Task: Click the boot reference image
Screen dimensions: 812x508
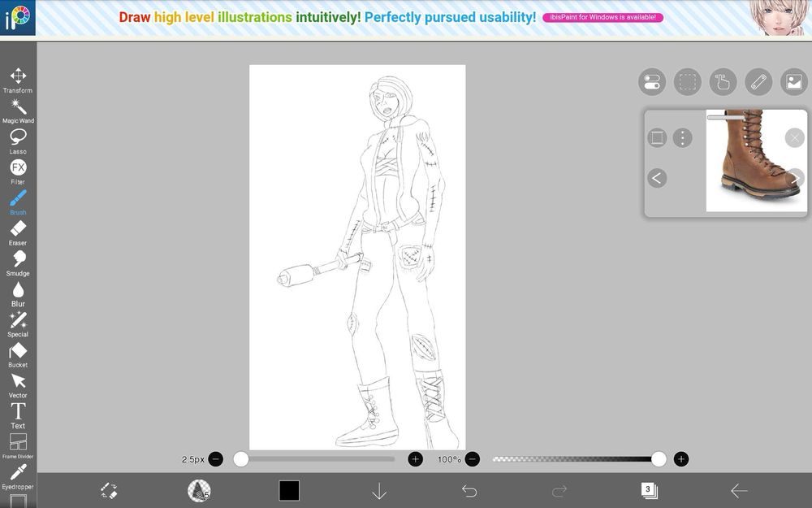Action: (x=757, y=160)
